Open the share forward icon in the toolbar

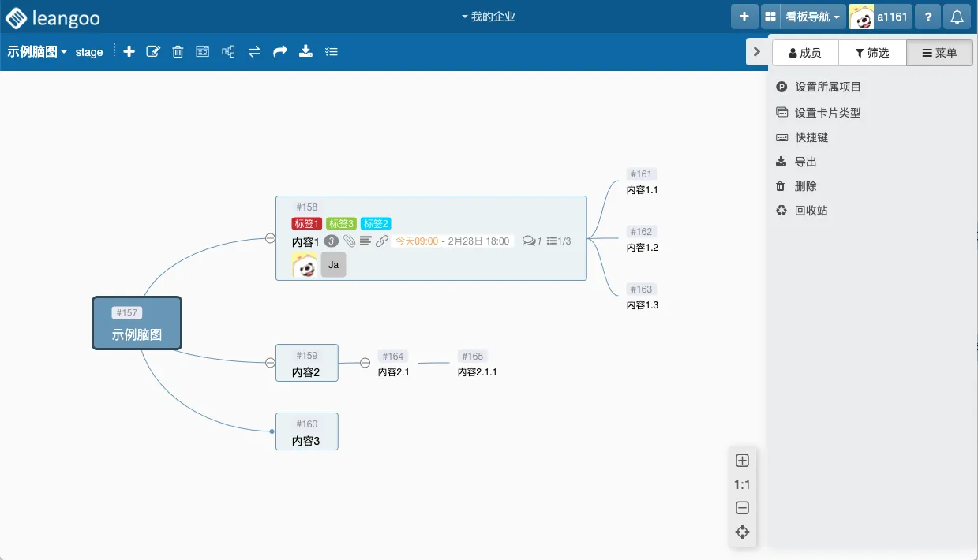tap(279, 51)
